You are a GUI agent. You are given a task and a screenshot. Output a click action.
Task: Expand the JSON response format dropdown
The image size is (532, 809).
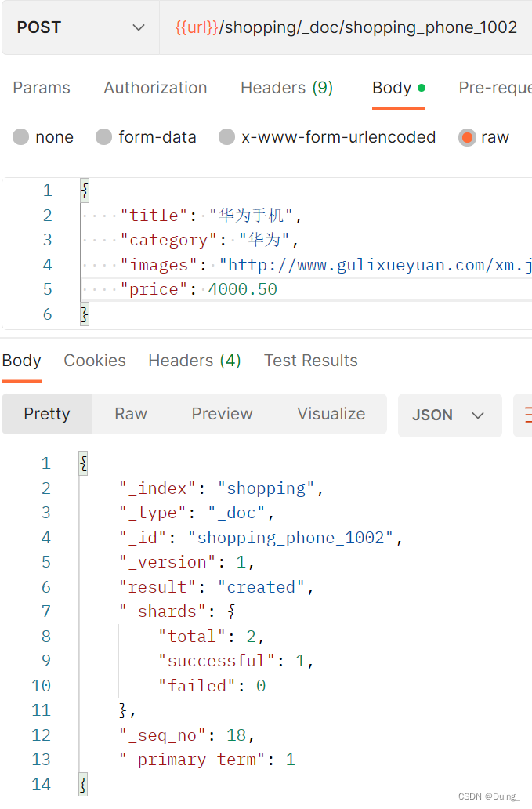[x=450, y=415]
